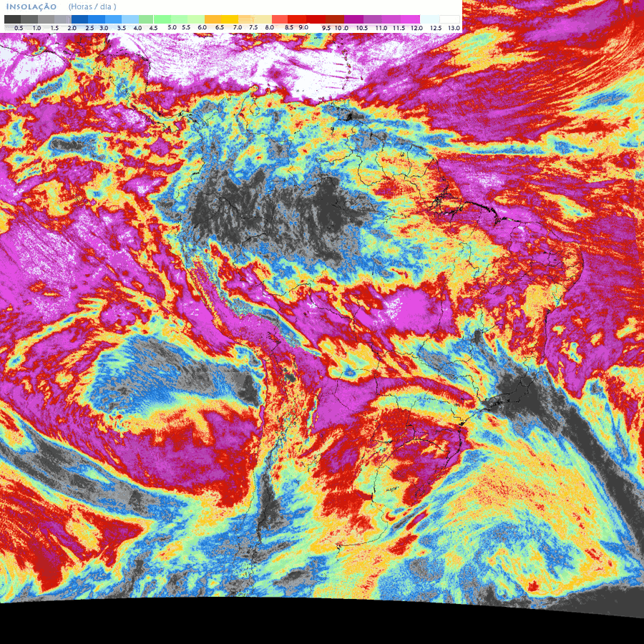Viewport: 644px width, 644px height.
Task: Select the brownish red swatch above 10.0
Action: [x=335, y=19]
